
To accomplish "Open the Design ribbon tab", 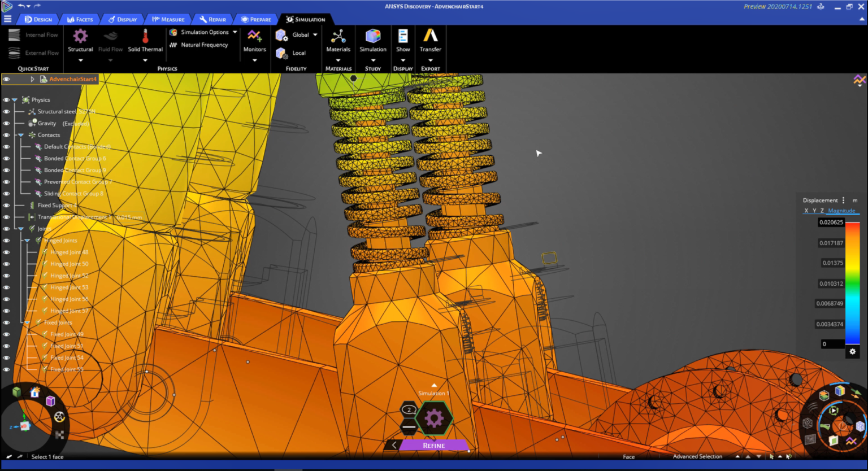I will 38,19.
